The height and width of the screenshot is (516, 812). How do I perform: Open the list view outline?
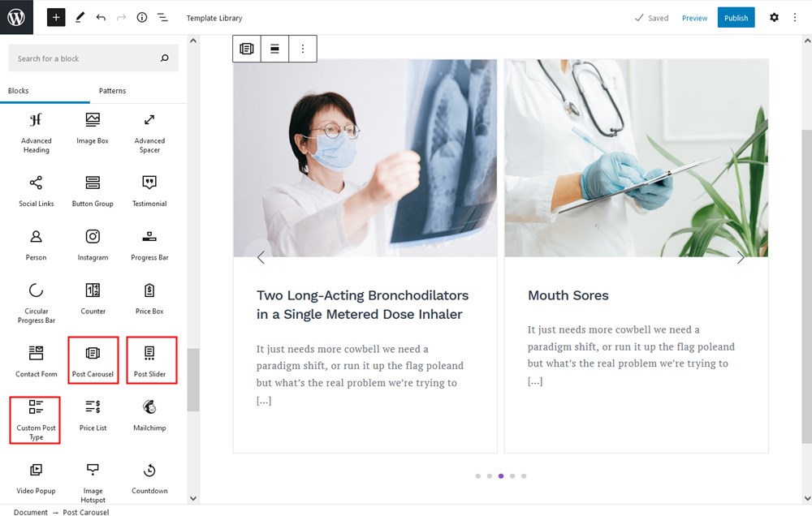[x=162, y=18]
